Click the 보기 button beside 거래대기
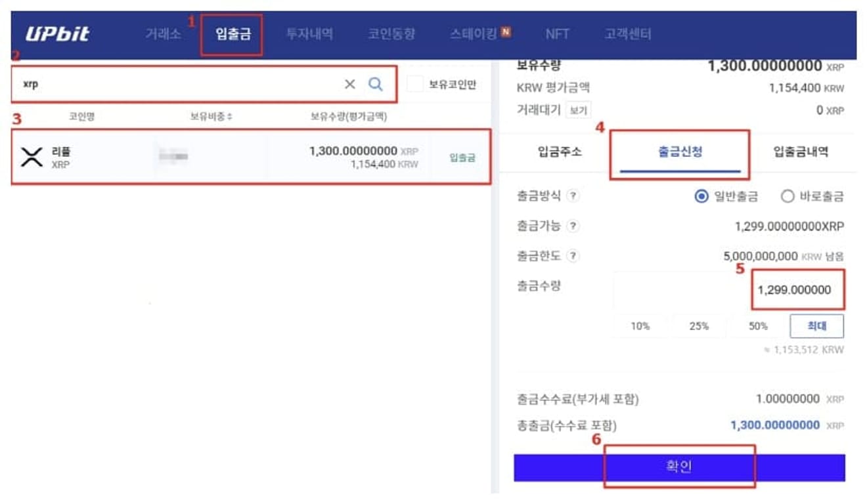The width and height of the screenshot is (867, 504). [x=578, y=111]
